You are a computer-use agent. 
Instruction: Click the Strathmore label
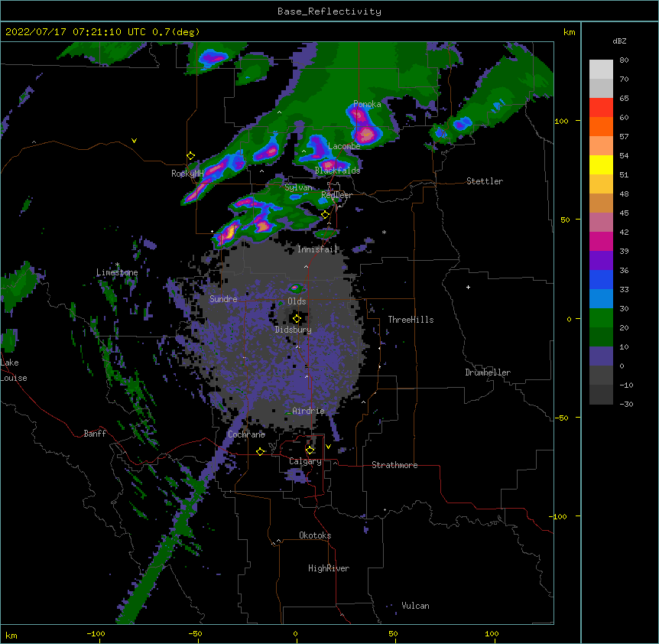click(394, 465)
